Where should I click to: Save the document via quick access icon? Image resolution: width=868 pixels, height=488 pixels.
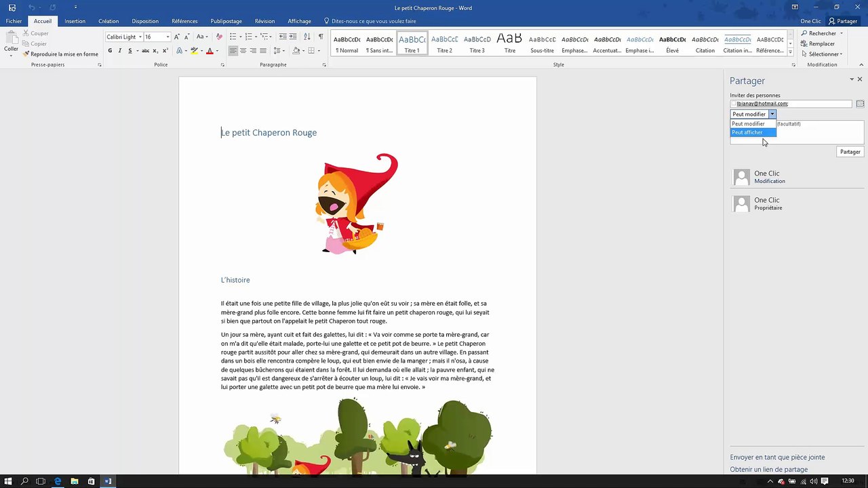12,7
